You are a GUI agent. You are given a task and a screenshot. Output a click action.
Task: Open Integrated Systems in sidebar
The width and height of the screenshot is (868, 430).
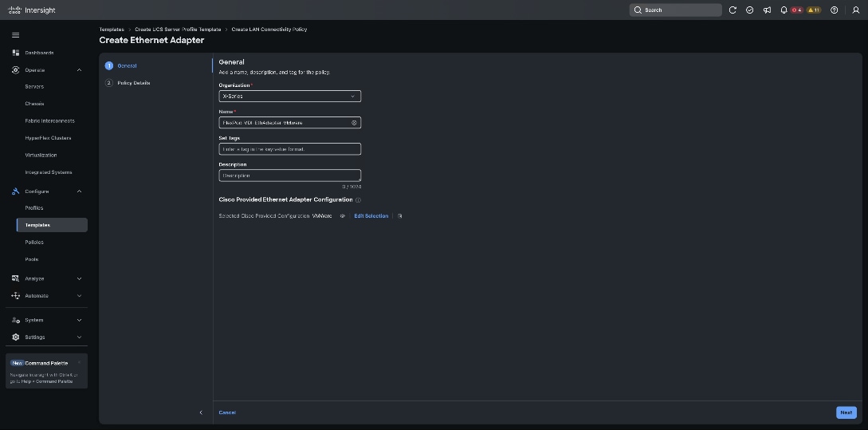[49, 172]
